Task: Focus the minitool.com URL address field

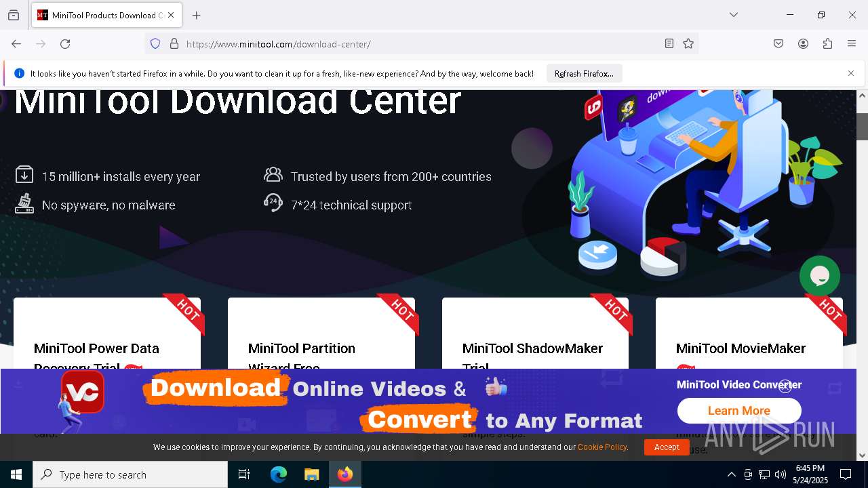Action: click(x=420, y=44)
